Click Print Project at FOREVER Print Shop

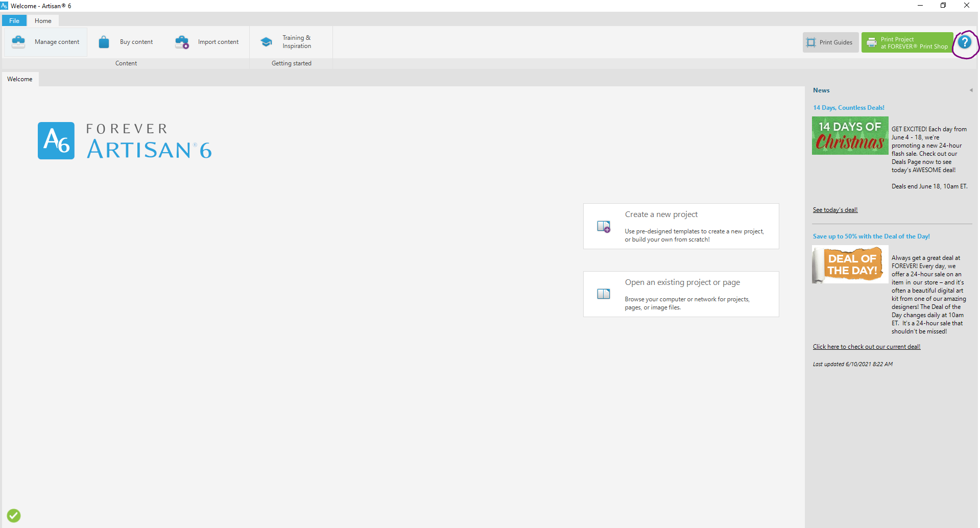(907, 42)
